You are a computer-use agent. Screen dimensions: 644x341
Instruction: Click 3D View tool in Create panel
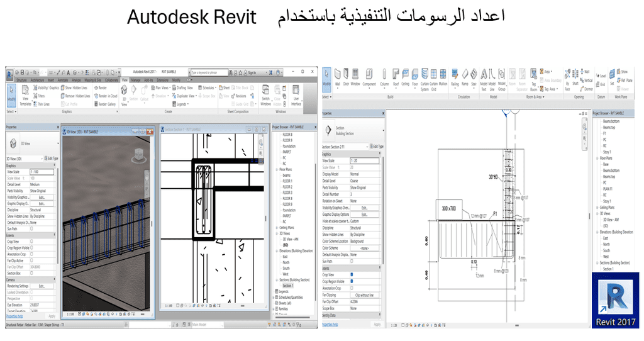click(124, 95)
